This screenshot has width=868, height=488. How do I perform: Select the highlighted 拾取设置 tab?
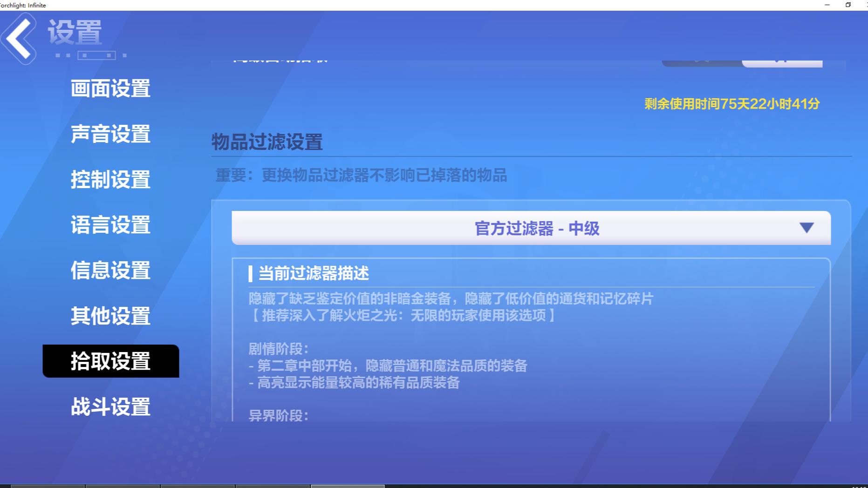[x=111, y=361]
